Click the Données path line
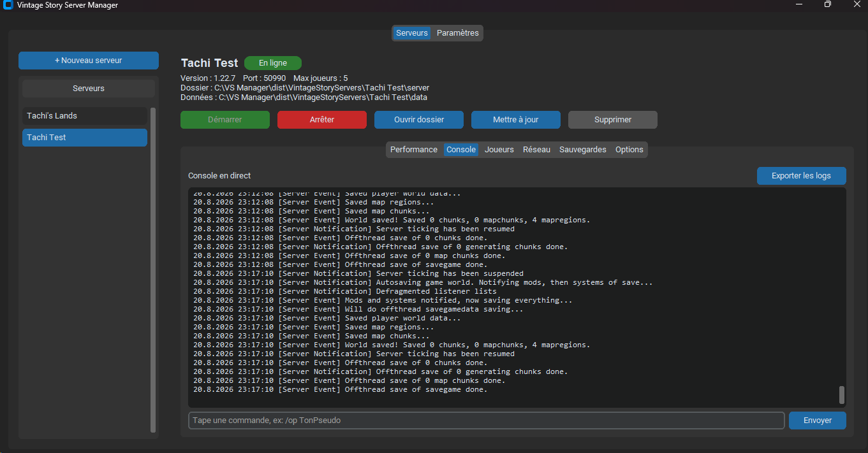 point(304,98)
